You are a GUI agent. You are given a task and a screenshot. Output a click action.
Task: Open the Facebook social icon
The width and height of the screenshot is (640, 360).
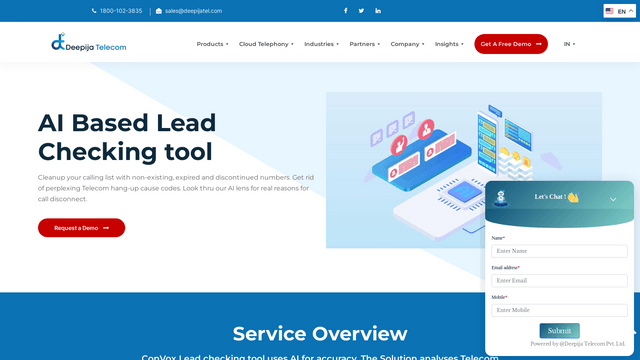tap(346, 11)
